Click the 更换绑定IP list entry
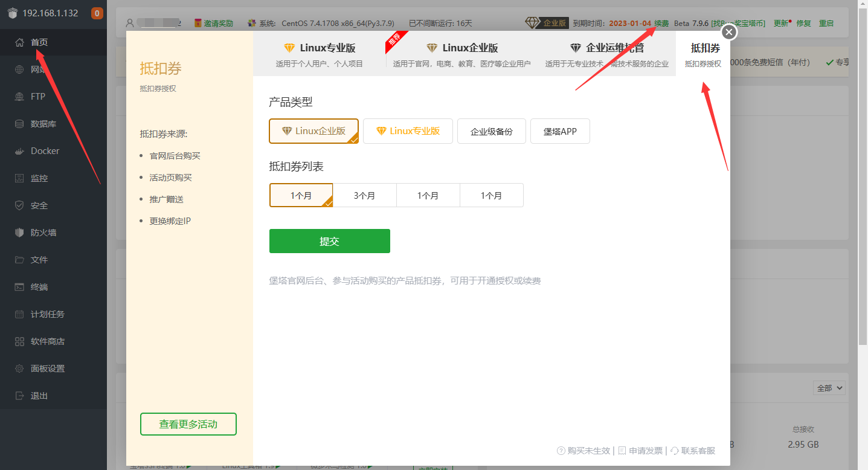Viewport: 868px width, 470px height. click(x=170, y=221)
